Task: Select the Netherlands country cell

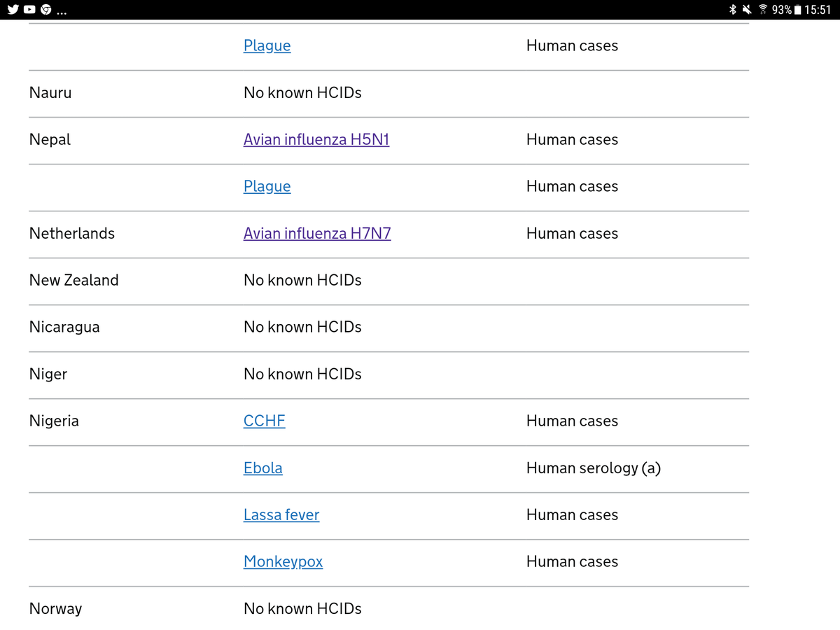Action: [72, 233]
